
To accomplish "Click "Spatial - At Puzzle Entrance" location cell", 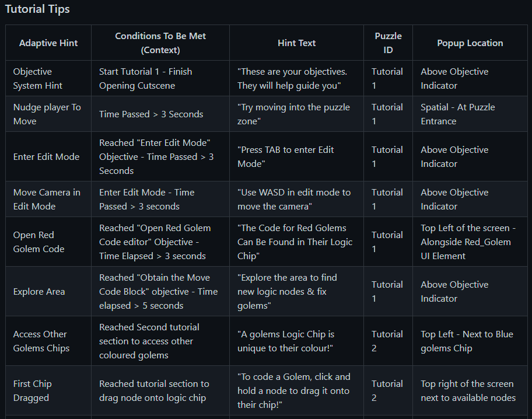I will (x=458, y=114).
